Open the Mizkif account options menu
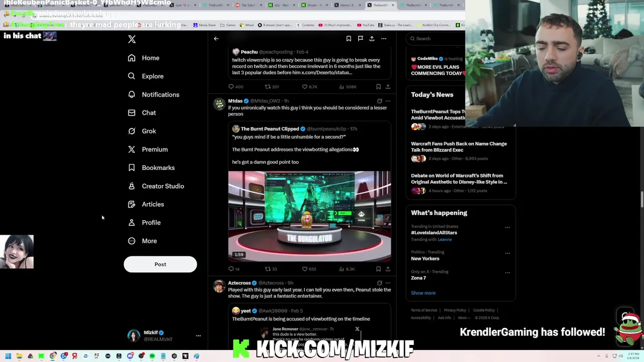The width and height of the screenshot is (644, 362). pos(198,335)
